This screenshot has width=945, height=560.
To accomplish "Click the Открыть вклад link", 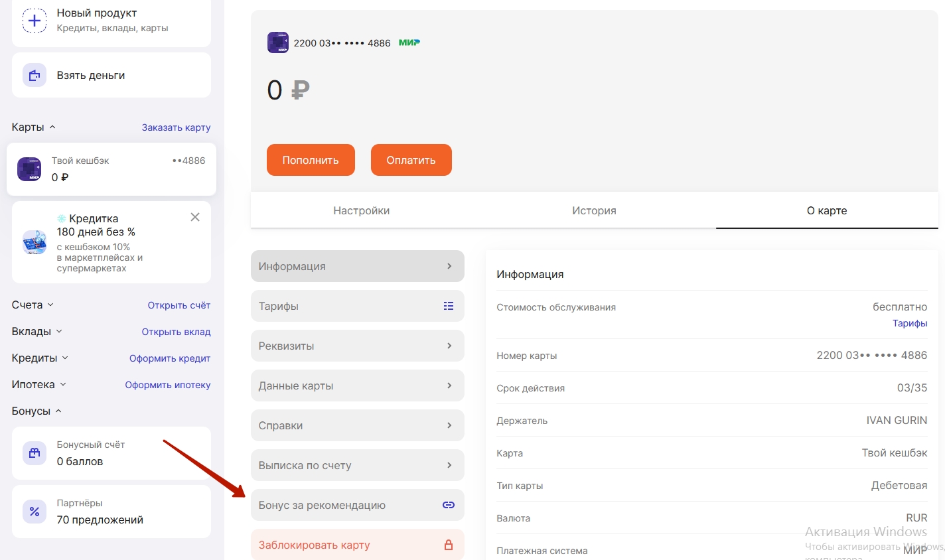I will click(x=176, y=332).
